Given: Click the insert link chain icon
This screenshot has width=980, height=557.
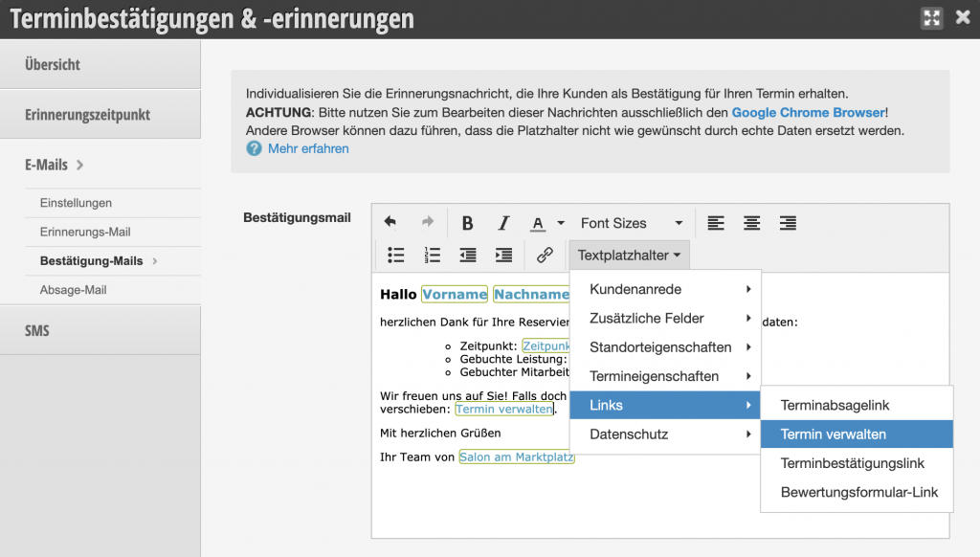Looking at the screenshot, I should pos(545,255).
